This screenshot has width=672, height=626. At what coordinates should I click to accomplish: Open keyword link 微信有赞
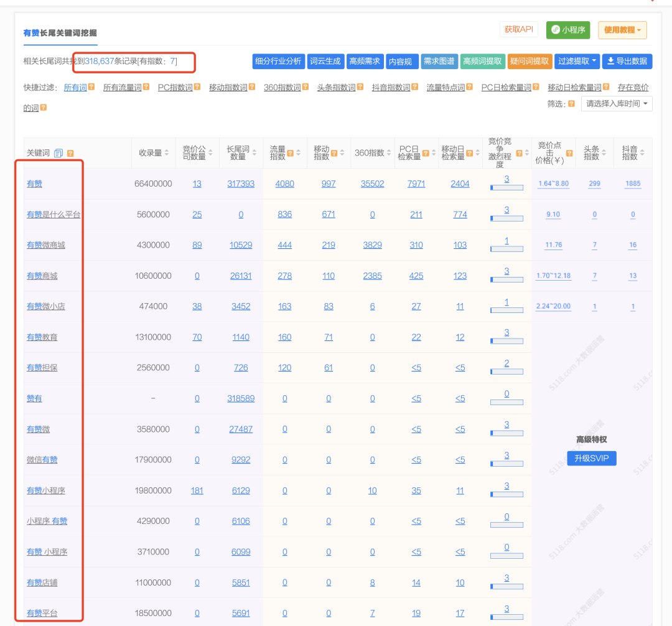(x=42, y=460)
